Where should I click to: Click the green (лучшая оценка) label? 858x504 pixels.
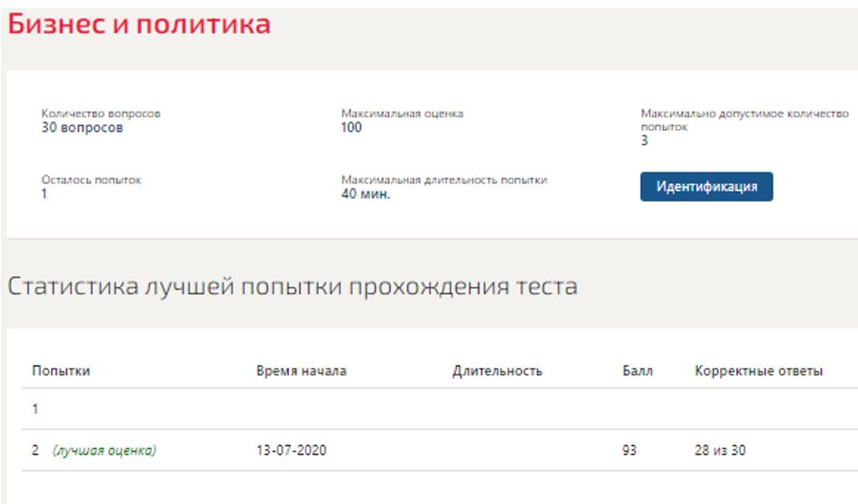coord(104,450)
